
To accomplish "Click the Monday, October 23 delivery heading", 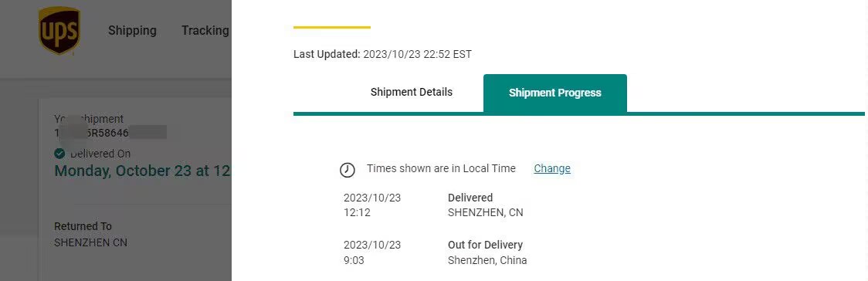I will tap(142, 171).
